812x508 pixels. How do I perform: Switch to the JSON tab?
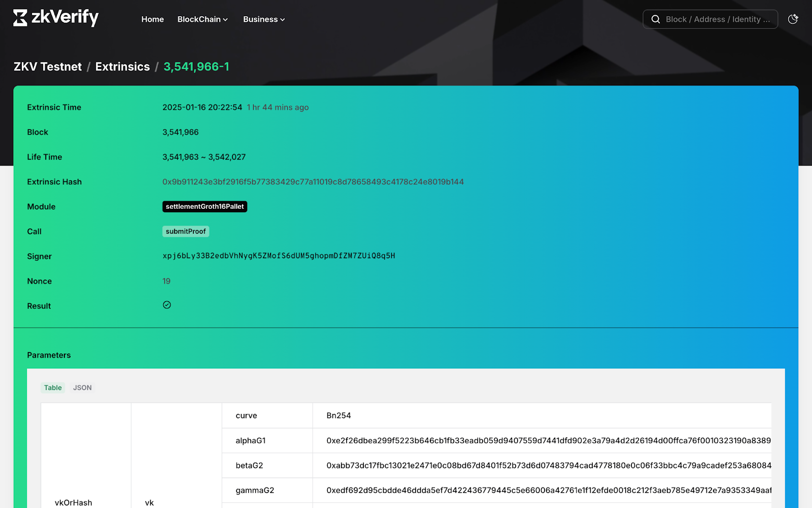82,388
